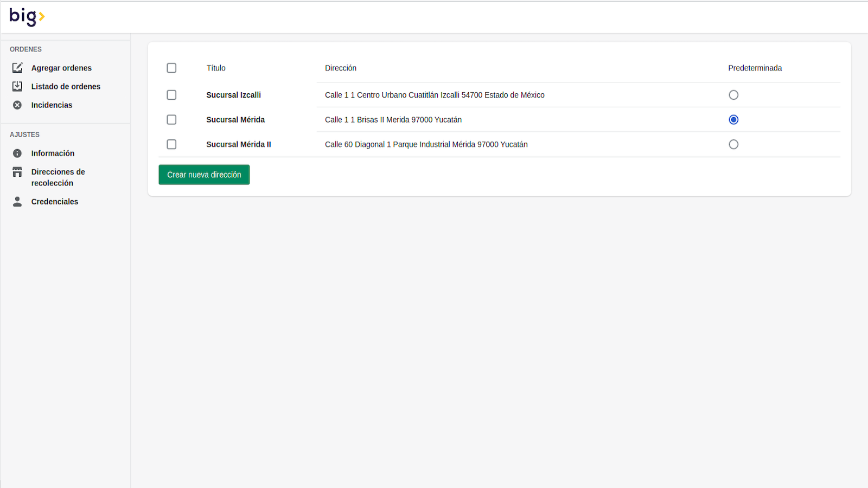Screen dimensions: 868x488
Task: Set Sucursal Izcalli as predeterminada
Action: 733,95
